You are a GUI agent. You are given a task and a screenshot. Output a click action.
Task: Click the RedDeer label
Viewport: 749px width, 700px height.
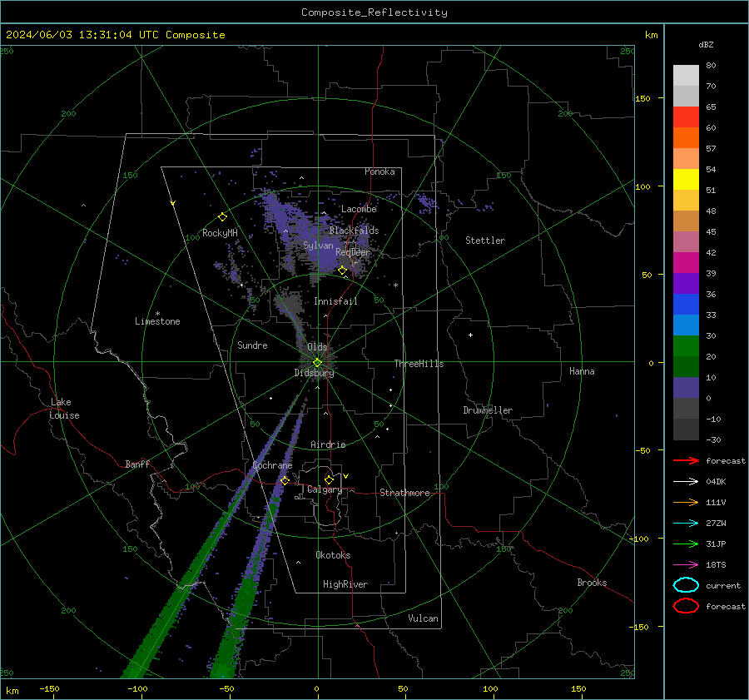pos(353,252)
